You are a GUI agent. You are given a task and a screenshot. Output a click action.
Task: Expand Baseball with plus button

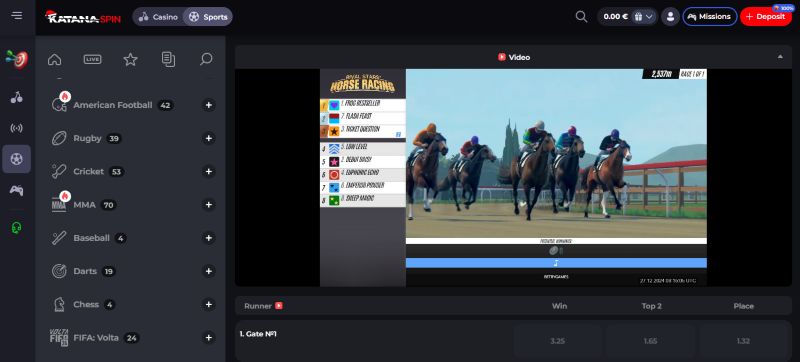pos(208,238)
